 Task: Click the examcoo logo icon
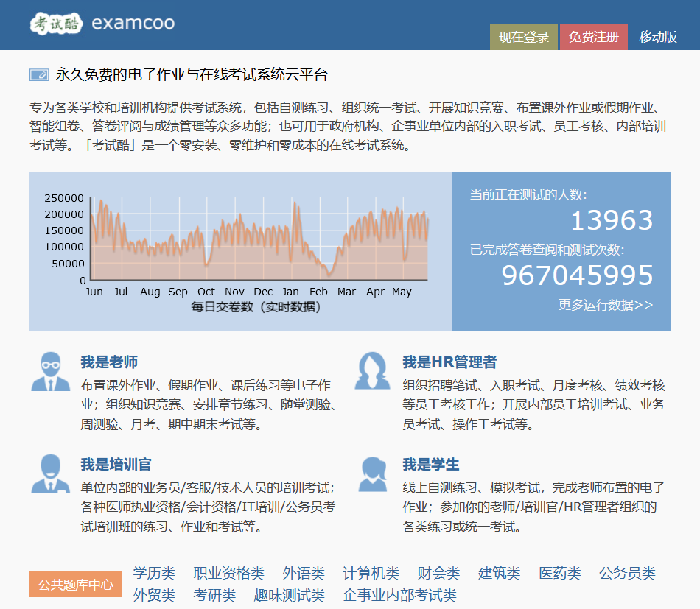tap(56, 24)
